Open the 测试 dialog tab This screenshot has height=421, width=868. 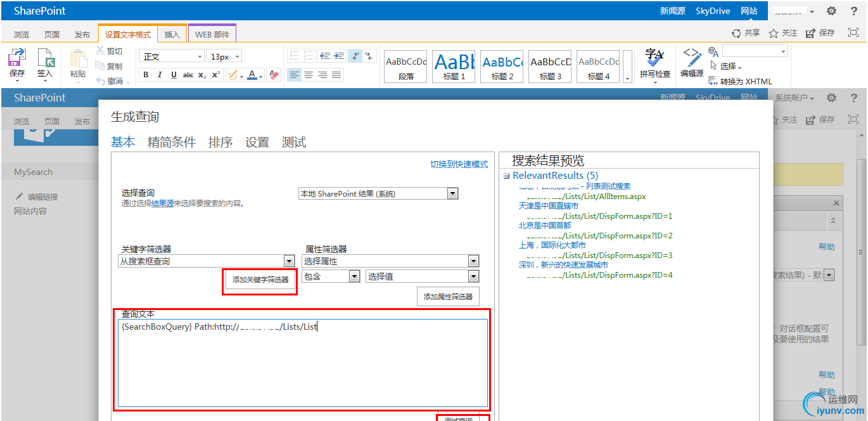pos(294,142)
